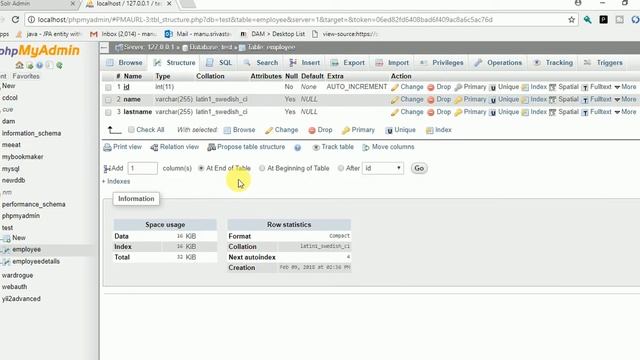Expand the Indexes section
The height and width of the screenshot is (360, 640).
click(116, 181)
